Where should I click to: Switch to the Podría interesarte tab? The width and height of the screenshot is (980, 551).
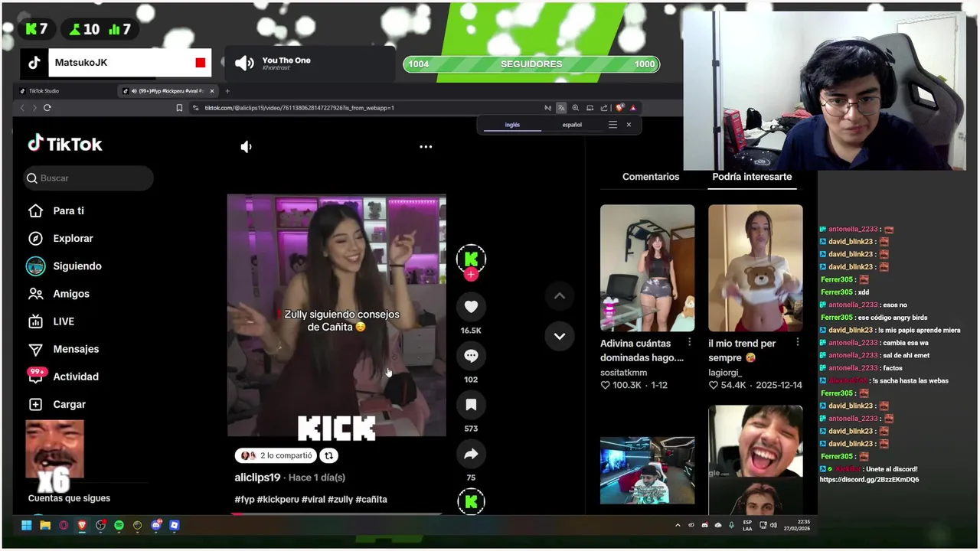(752, 177)
